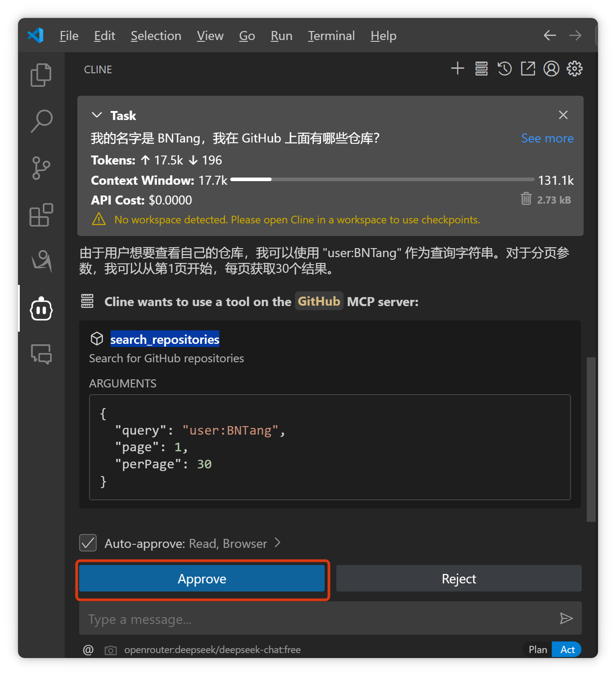
Task: Open Cline task history
Action: point(504,68)
